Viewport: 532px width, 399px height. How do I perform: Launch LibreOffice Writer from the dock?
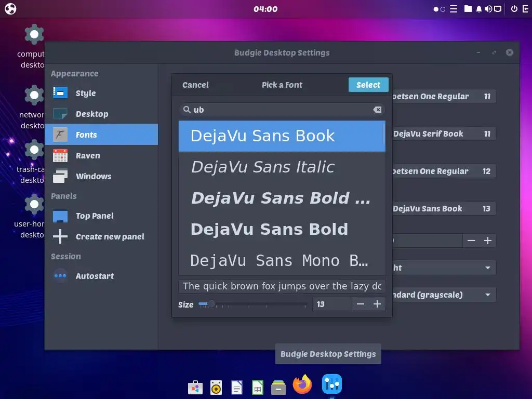tap(237, 388)
